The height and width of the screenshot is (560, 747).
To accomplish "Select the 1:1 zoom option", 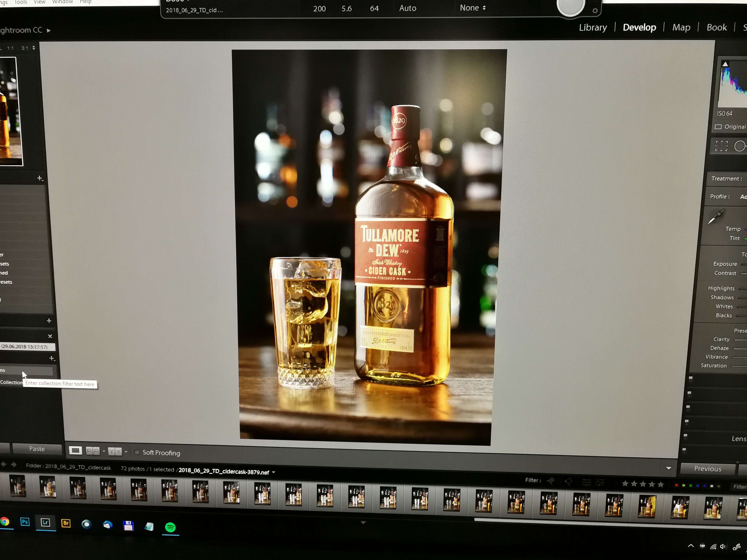I will coord(11,48).
